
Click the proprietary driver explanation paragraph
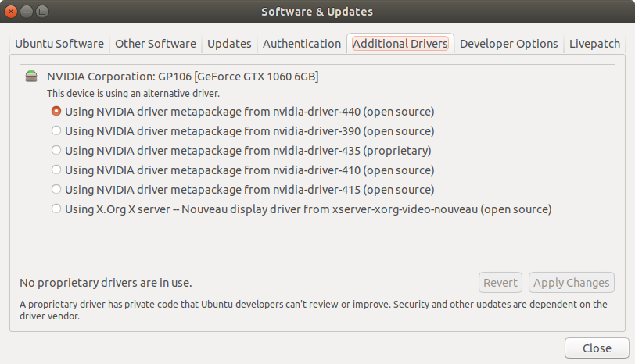coord(314,310)
